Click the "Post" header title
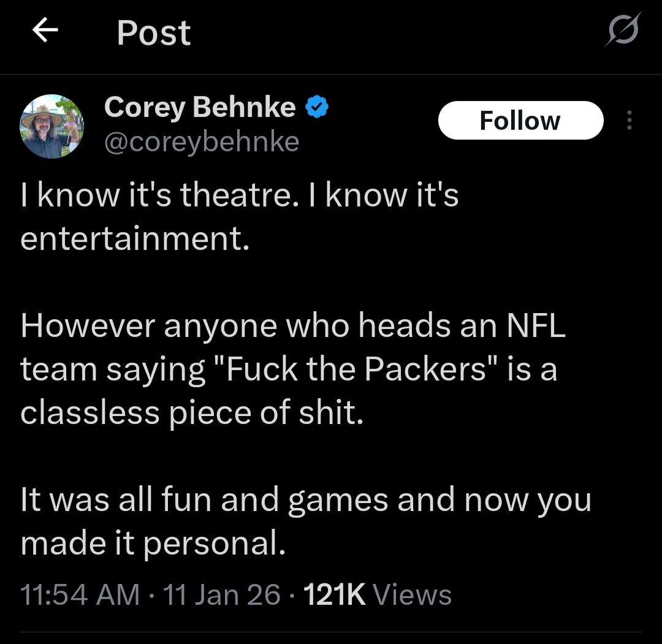Image resolution: width=662 pixels, height=644 pixels. pyautogui.click(x=153, y=32)
